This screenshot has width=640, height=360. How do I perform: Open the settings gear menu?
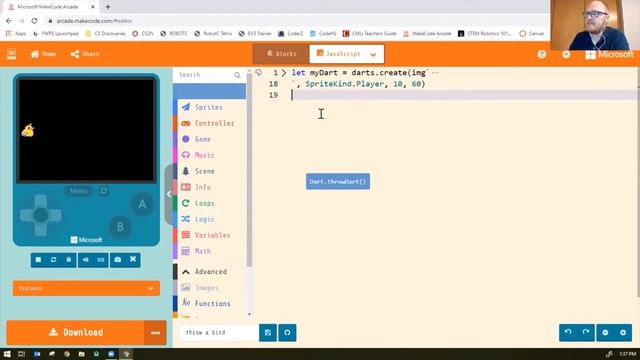pyautogui.click(x=566, y=54)
